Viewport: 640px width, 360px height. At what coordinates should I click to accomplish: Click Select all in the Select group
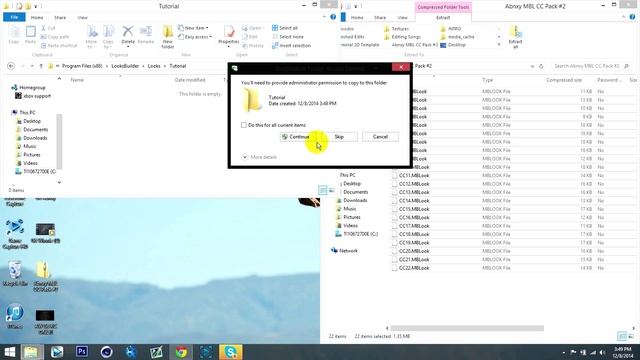[x=285, y=28]
